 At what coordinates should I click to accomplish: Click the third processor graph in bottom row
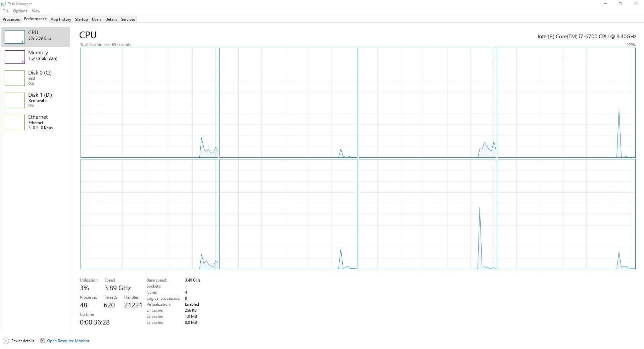[427, 214]
